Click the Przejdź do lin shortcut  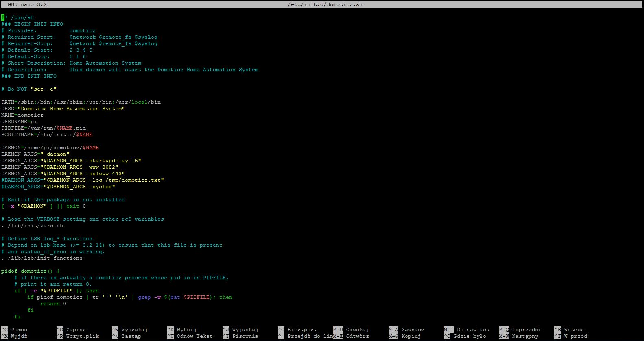pyautogui.click(x=305, y=336)
